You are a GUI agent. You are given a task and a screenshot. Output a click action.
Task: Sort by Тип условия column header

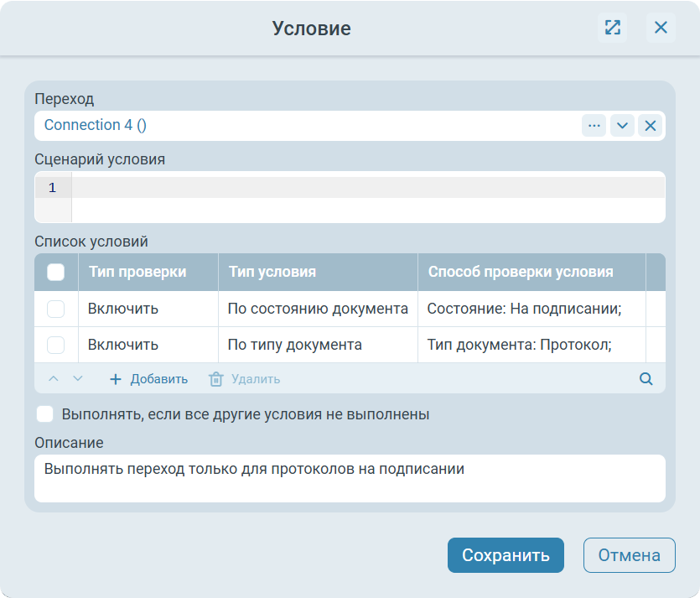coord(272,272)
